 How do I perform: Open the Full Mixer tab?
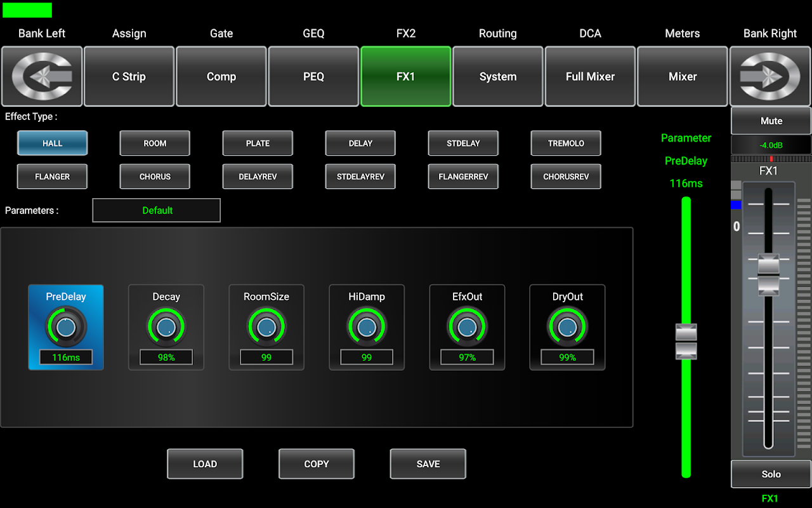[x=590, y=76]
